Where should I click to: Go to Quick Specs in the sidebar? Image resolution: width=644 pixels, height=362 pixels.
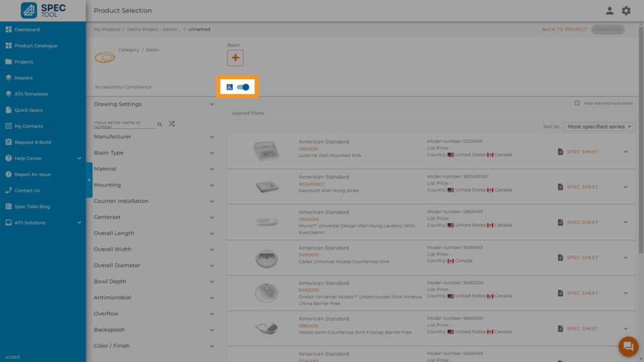pos(29,110)
